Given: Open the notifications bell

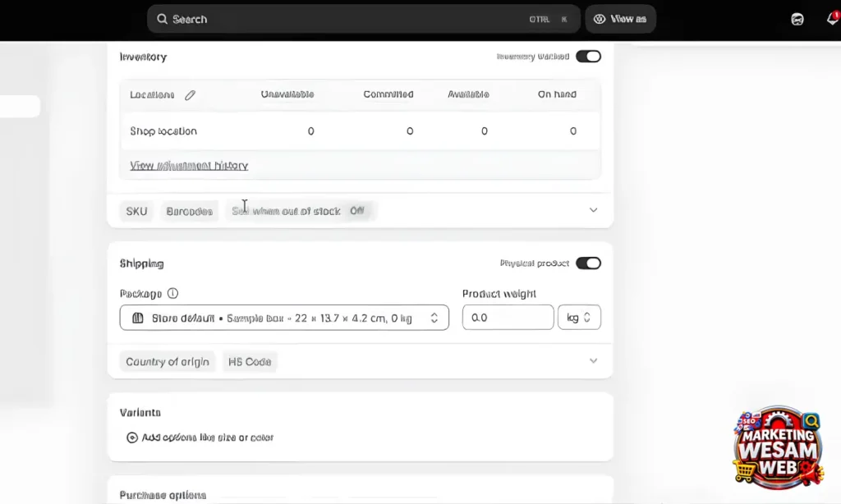Looking at the screenshot, I should [x=833, y=19].
